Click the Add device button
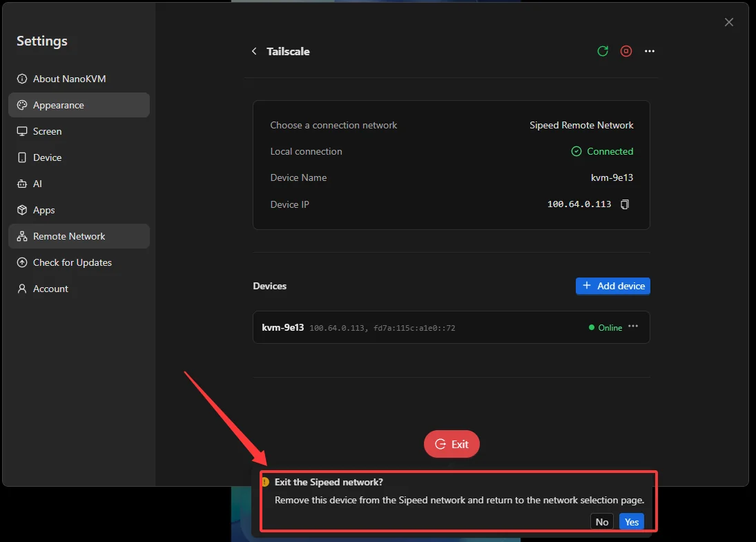756x542 pixels. click(613, 286)
